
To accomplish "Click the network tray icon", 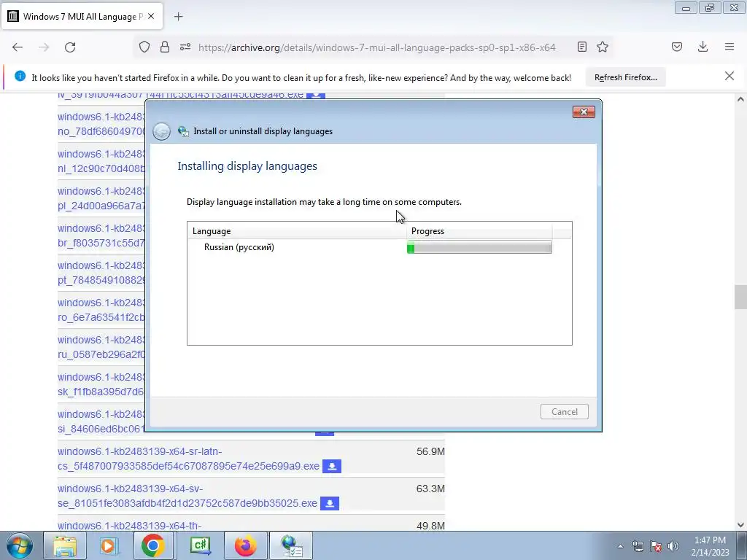I will point(638,546).
